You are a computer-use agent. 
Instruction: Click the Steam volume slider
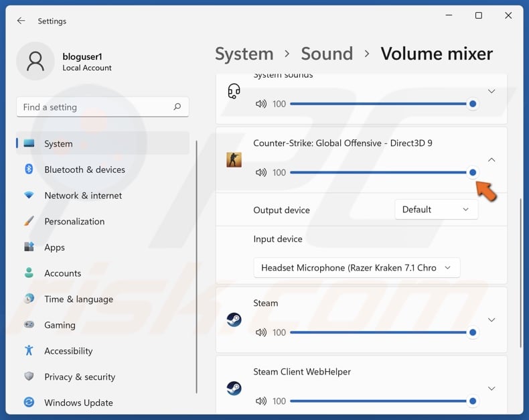(x=383, y=332)
